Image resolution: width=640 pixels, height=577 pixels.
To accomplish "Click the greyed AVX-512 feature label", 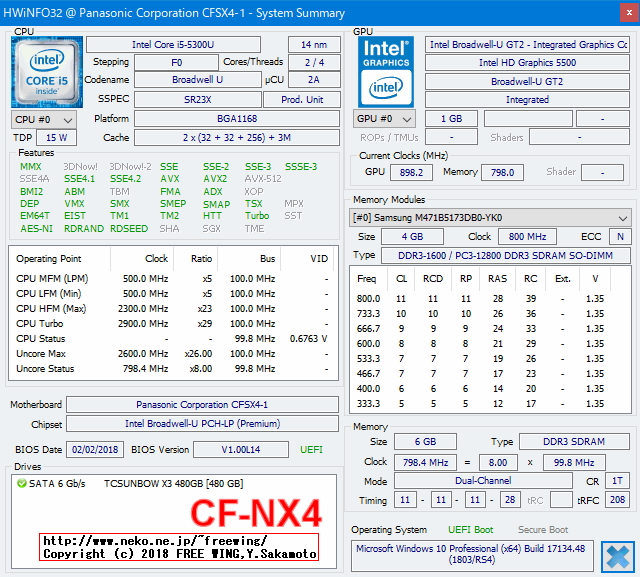I will 263,179.
